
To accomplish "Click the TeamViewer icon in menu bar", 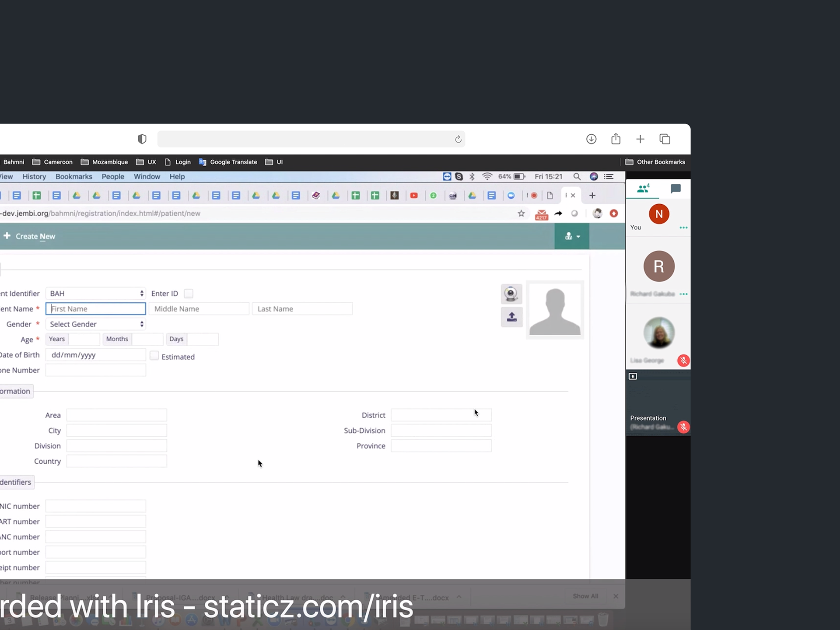I will pyautogui.click(x=447, y=177).
